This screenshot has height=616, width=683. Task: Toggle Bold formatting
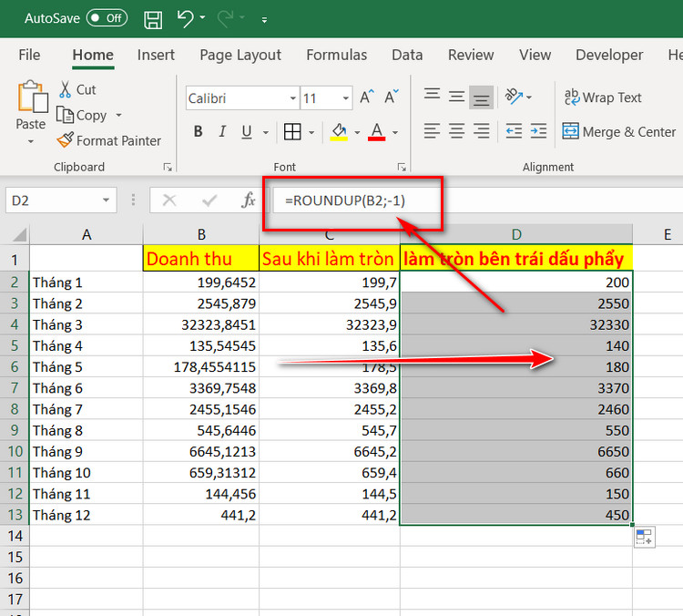click(x=199, y=132)
